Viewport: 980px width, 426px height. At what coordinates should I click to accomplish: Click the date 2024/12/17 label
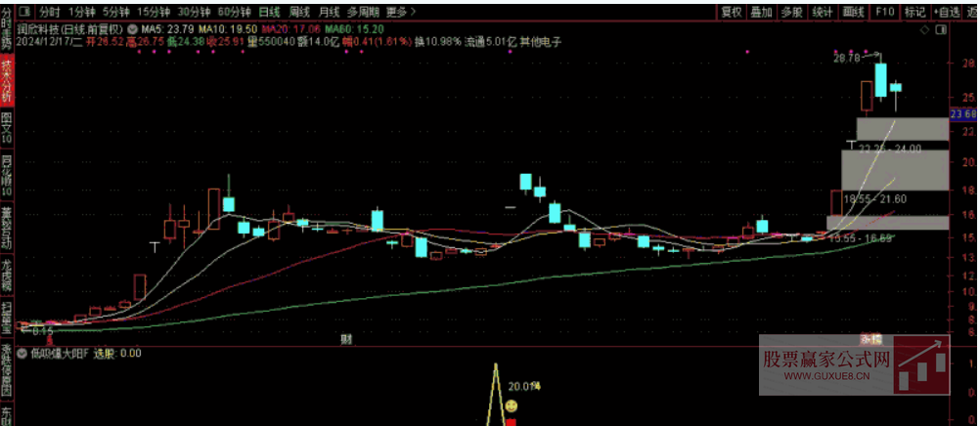click(51, 42)
